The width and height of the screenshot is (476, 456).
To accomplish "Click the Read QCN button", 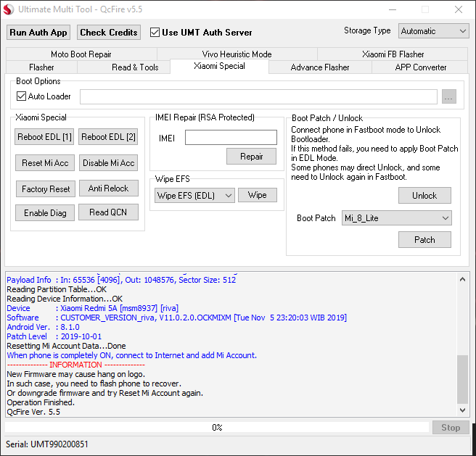I will coord(108,212).
